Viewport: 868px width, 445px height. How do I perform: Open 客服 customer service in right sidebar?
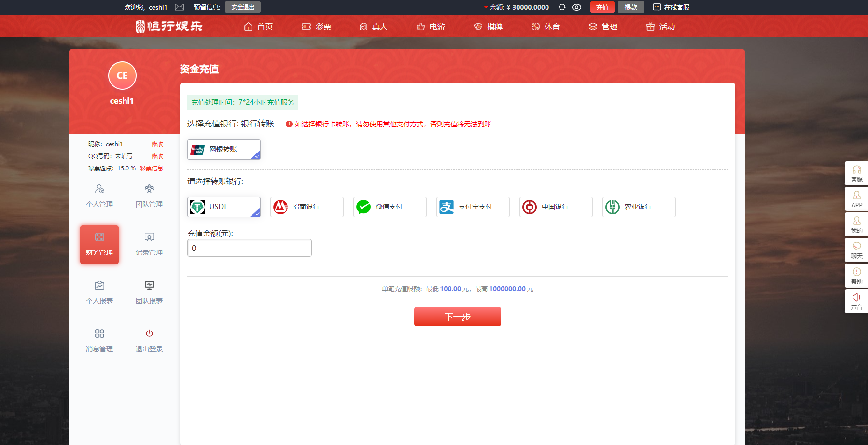coord(856,173)
